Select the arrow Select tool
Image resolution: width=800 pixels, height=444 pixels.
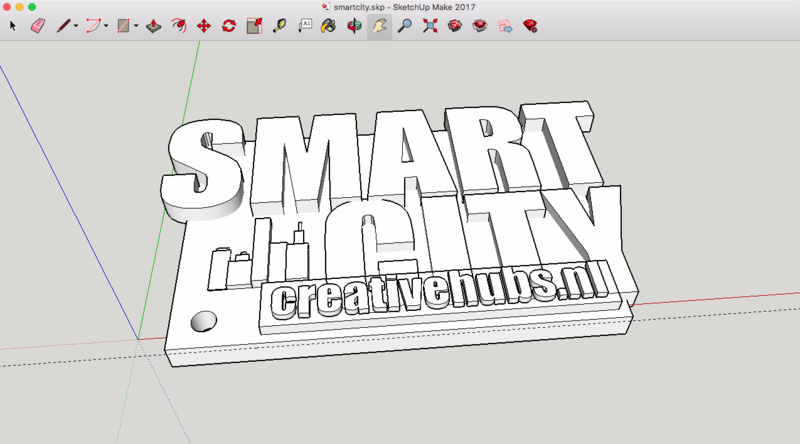tap(13, 25)
